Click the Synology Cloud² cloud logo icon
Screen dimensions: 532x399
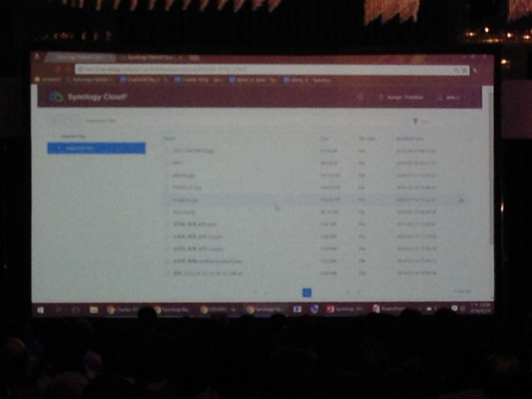tap(57, 97)
